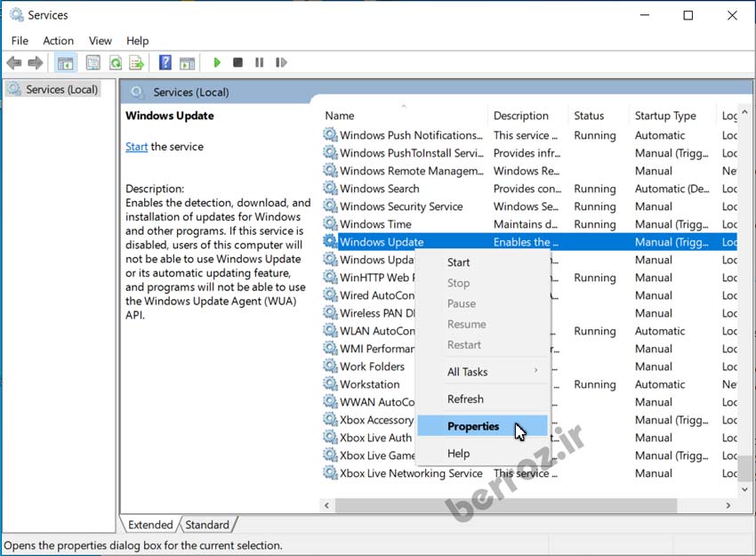Image resolution: width=756 pixels, height=556 pixels.
Task: Click the Export List toolbar icon
Action: [137, 63]
